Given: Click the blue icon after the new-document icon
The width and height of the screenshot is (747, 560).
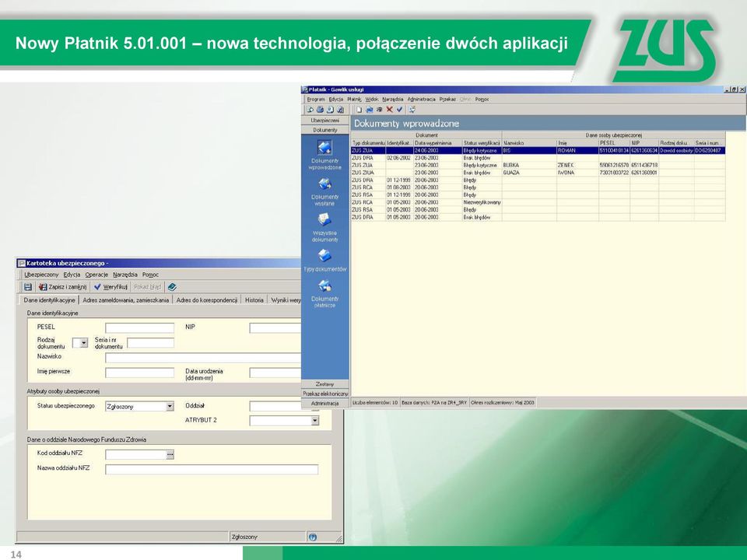Looking at the screenshot, I should [x=369, y=110].
